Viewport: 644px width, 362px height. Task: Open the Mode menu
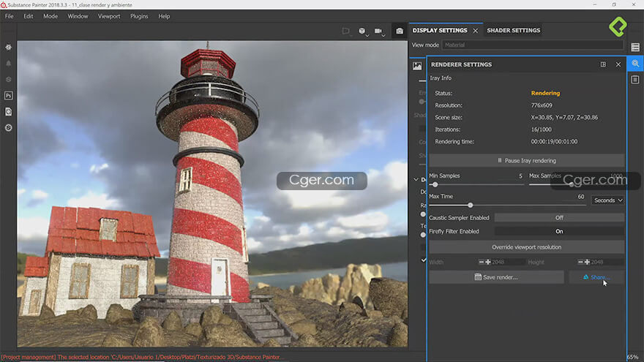[x=50, y=16]
